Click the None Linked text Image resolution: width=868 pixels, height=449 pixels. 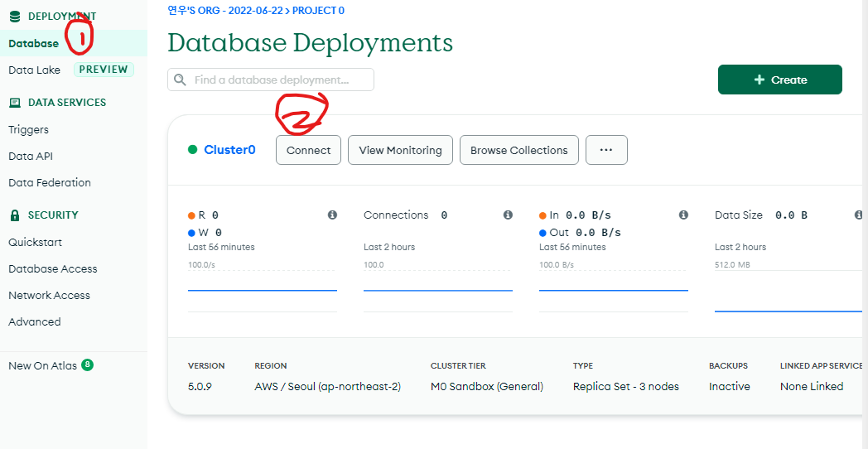(x=812, y=386)
